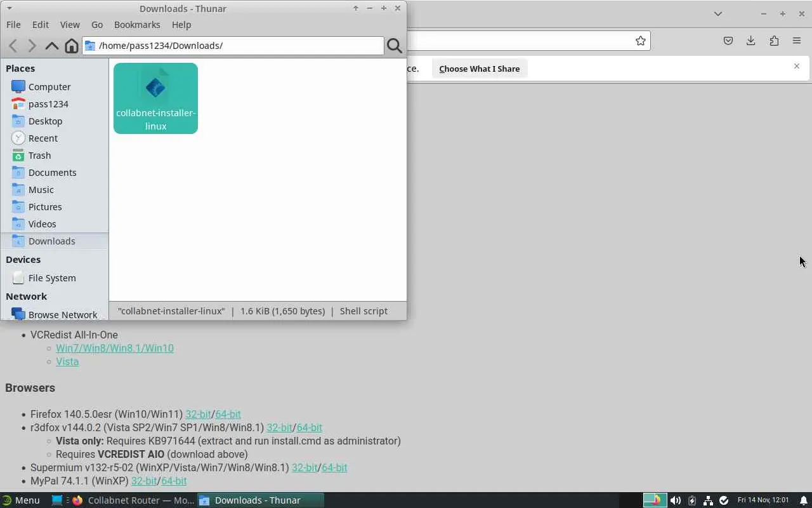Open the Win7/Win8/Win8.1/Win10 VCRedist link
Viewport: 812px width, 508px height.
click(x=115, y=348)
